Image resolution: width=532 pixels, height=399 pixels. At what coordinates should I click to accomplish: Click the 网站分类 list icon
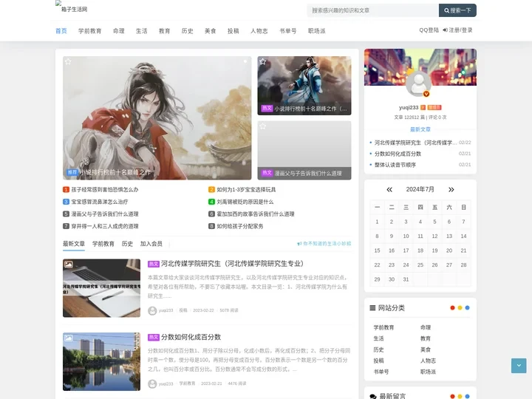[x=372, y=308]
